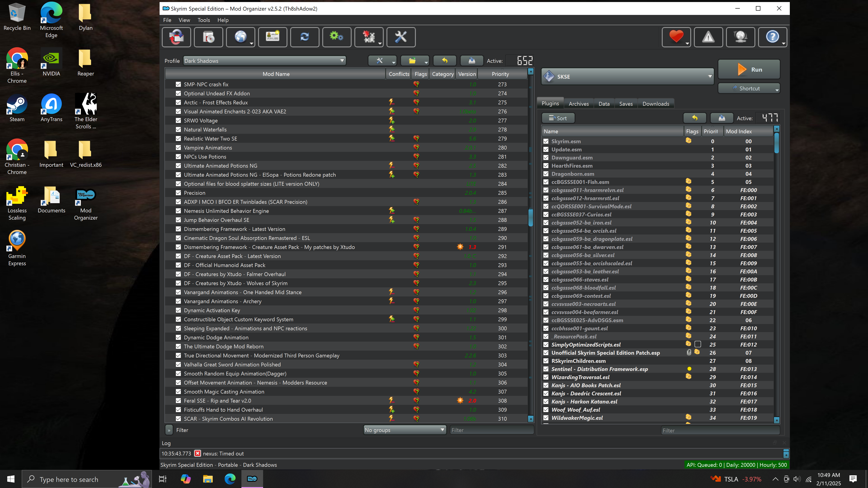
Task: Open the profiles configuration toolbar icon
Action: pos(273,37)
